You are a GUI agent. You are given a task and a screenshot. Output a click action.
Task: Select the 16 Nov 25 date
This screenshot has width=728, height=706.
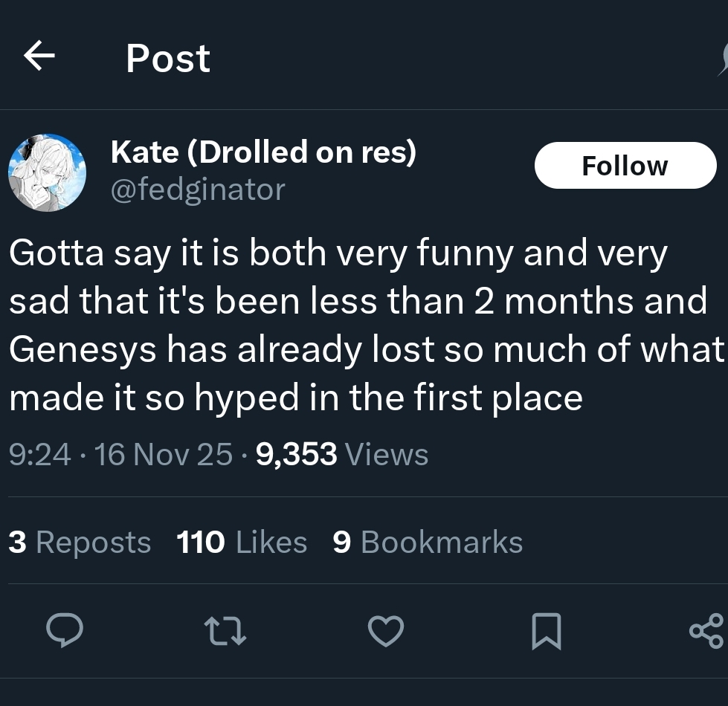163,454
